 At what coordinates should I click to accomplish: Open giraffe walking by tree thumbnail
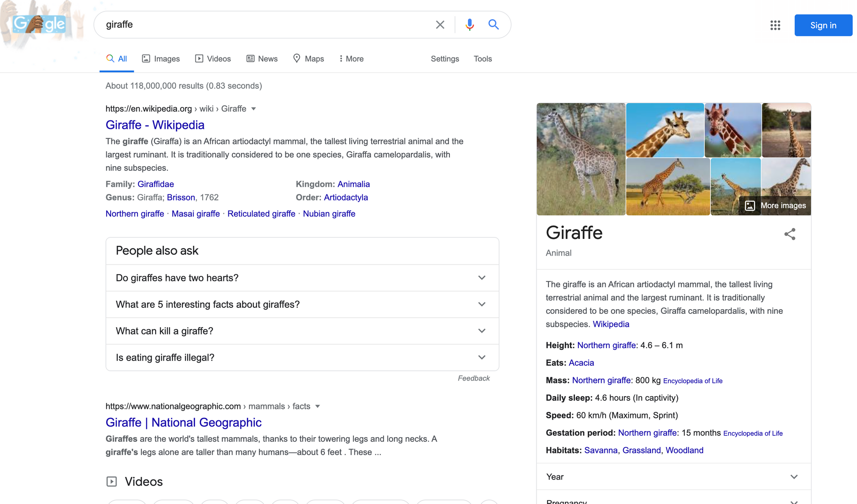668,187
